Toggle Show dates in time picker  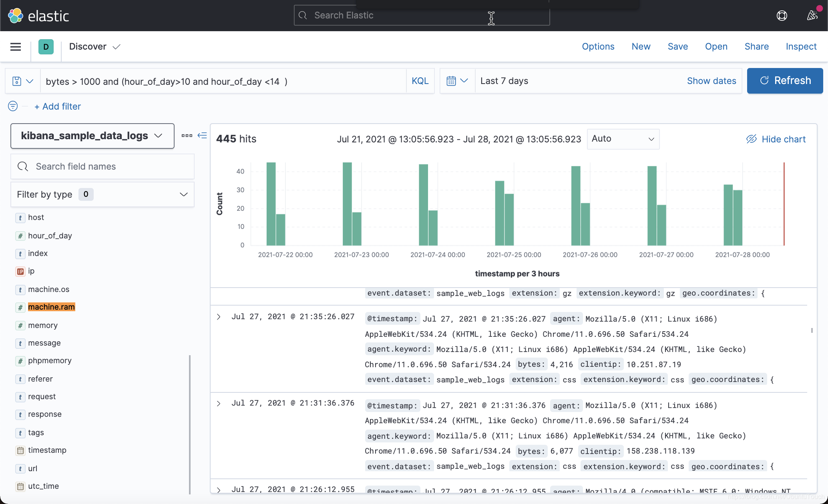(x=711, y=81)
